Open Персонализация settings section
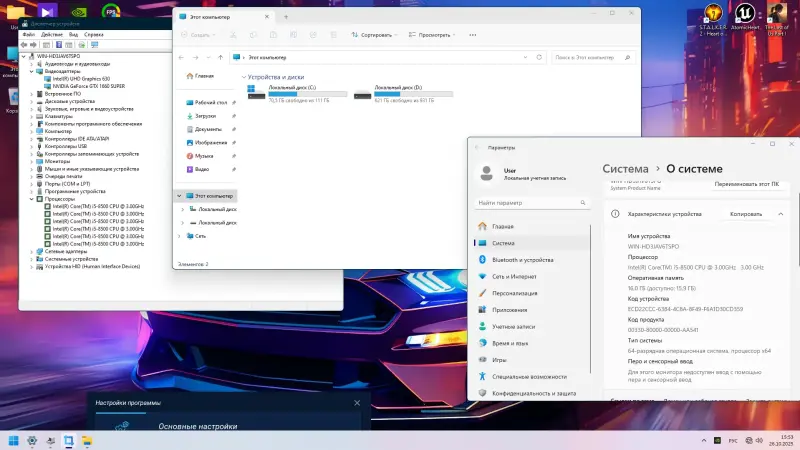800x450 pixels. (515, 293)
